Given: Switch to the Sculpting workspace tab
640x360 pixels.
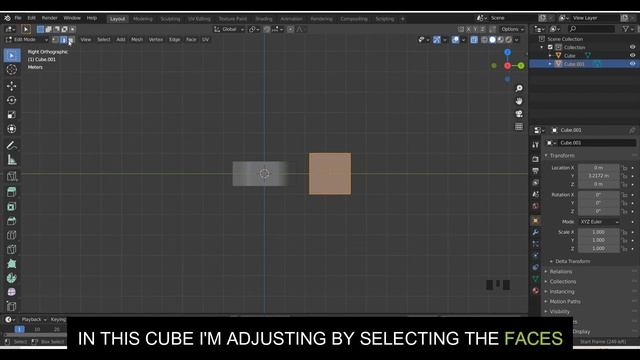Looking at the screenshot, I should click(x=170, y=19).
